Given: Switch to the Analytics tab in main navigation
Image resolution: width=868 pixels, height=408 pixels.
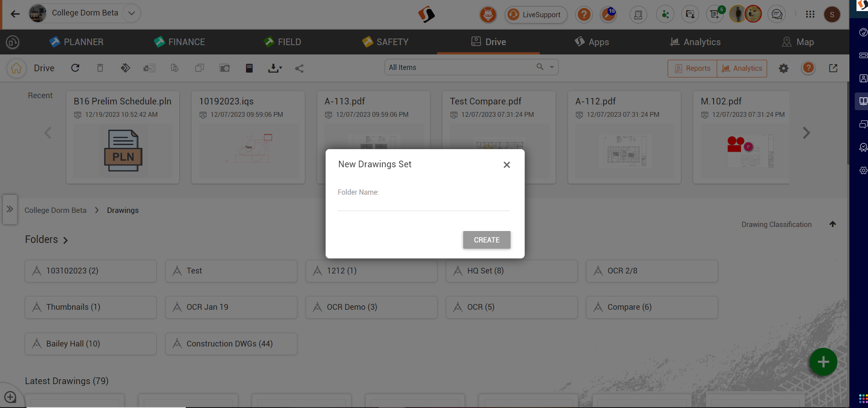Looking at the screenshot, I should (695, 42).
